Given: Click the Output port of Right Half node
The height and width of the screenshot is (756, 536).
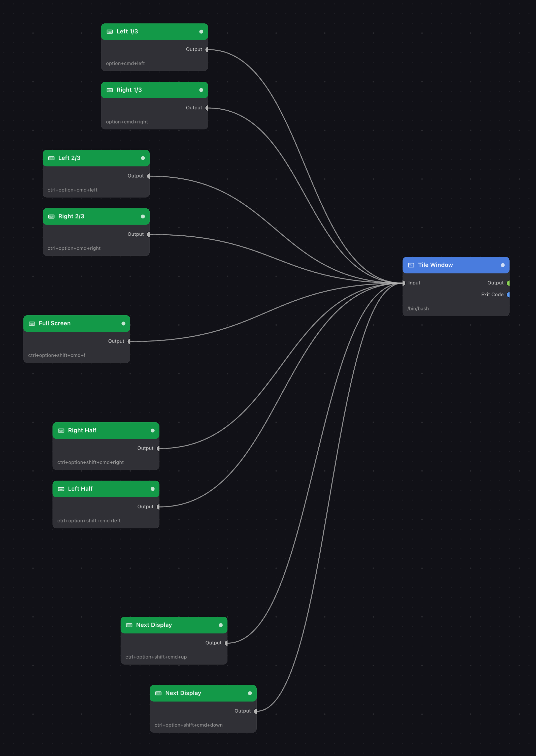Looking at the screenshot, I should (x=158, y=448).
